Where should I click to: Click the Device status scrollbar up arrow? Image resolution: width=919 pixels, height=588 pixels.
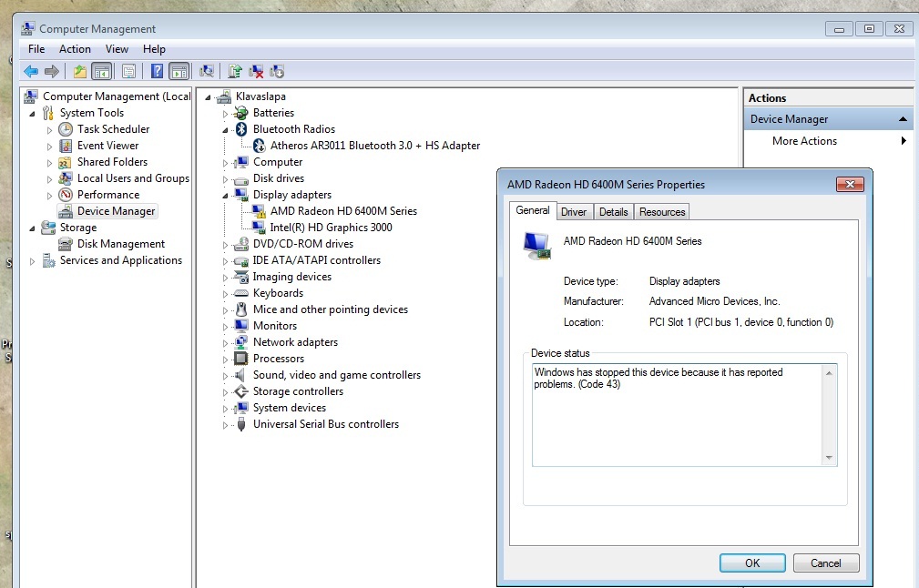click(829, 372)
